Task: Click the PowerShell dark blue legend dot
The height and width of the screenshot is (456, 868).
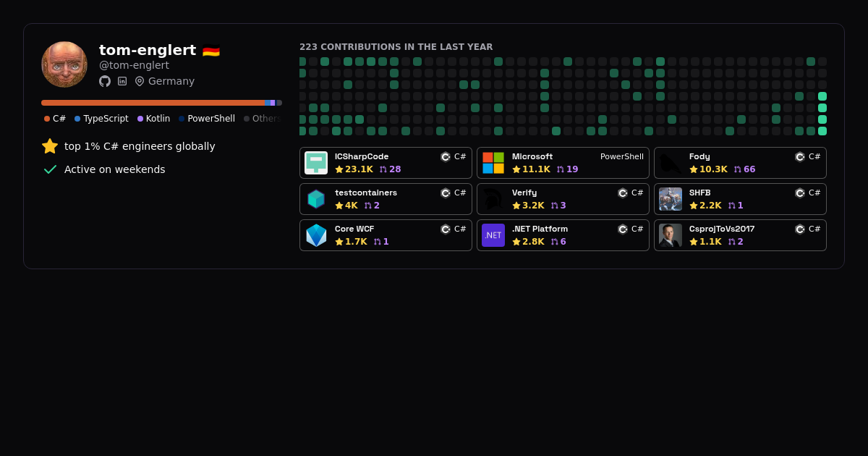Action: coord(182,119)
